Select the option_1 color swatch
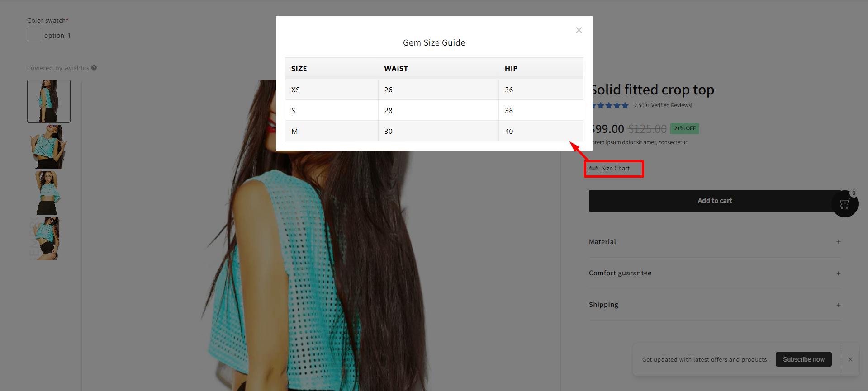The image size is (868, 391). point(34,35)
